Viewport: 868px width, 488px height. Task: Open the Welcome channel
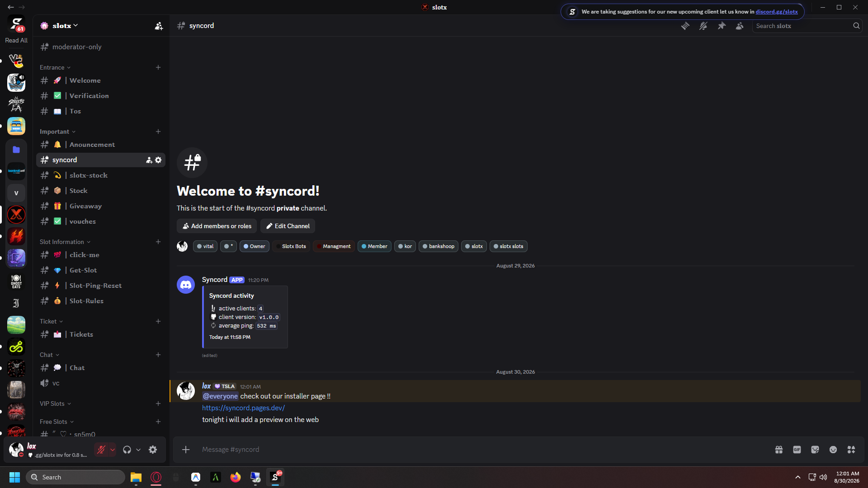coord(101,80)
